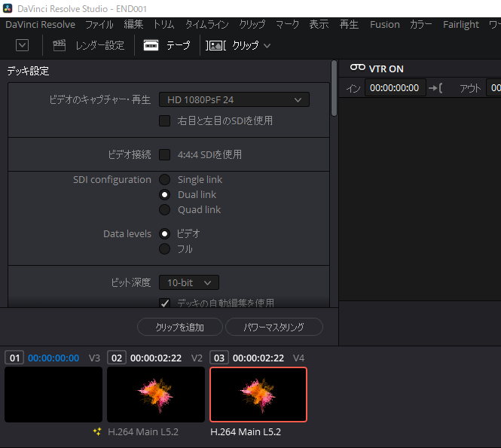
Task: Click the clip view image icon
Action: click(x=216, y=45)
